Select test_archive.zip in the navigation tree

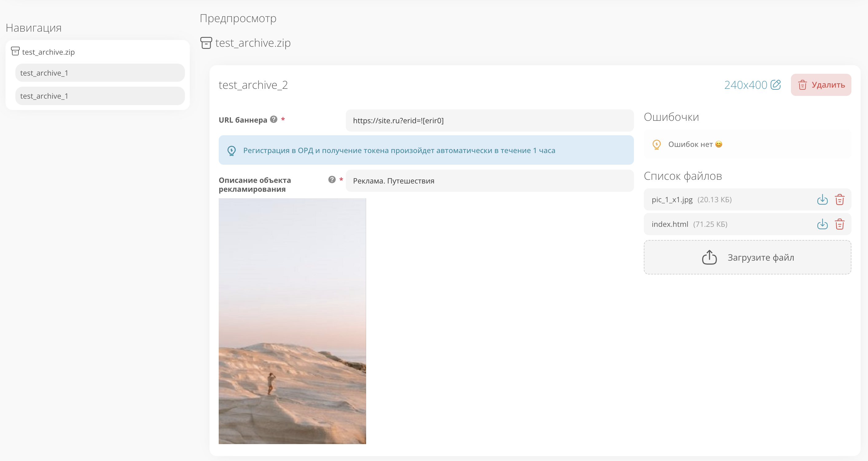48,52
